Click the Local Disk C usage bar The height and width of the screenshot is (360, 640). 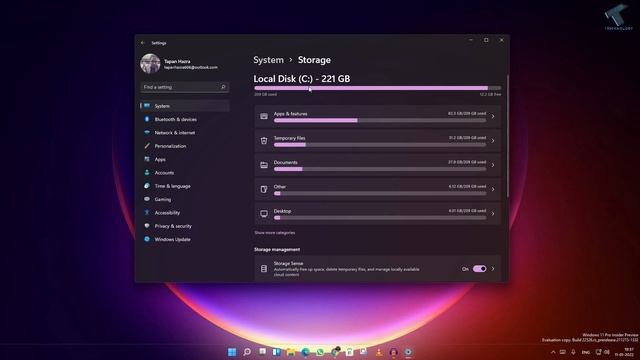tap(378, 88)
